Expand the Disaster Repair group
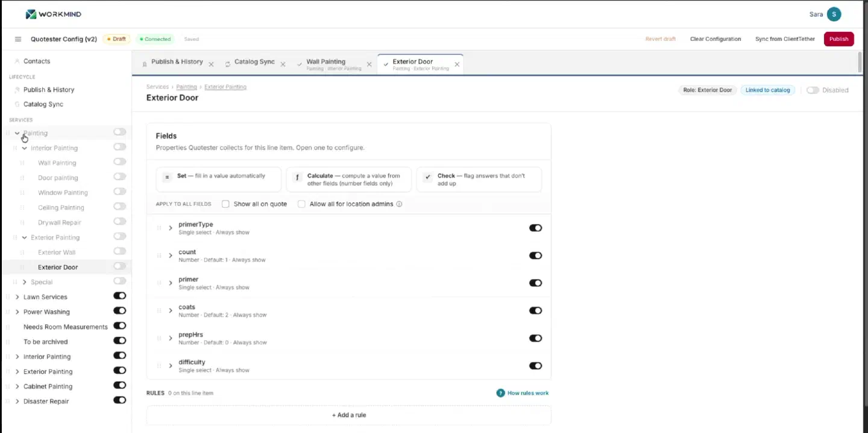This screenshot has width=868, height=433. [x=17, y=401]
